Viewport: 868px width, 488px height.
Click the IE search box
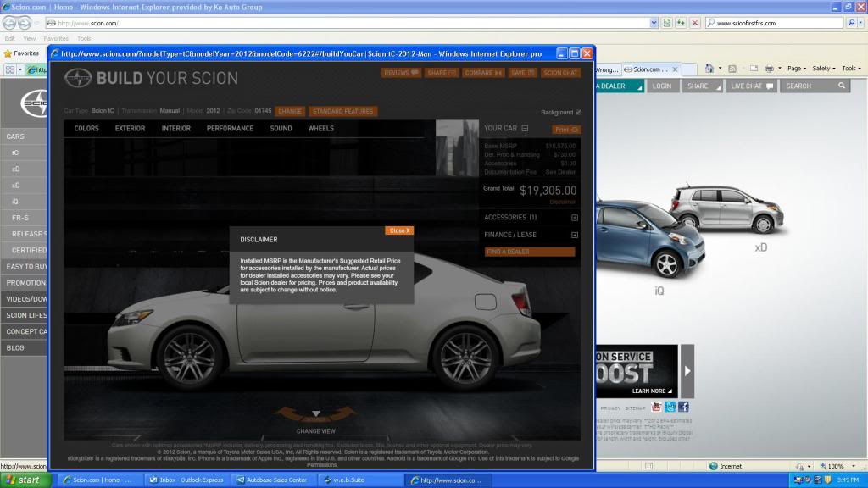pos(775,23)
